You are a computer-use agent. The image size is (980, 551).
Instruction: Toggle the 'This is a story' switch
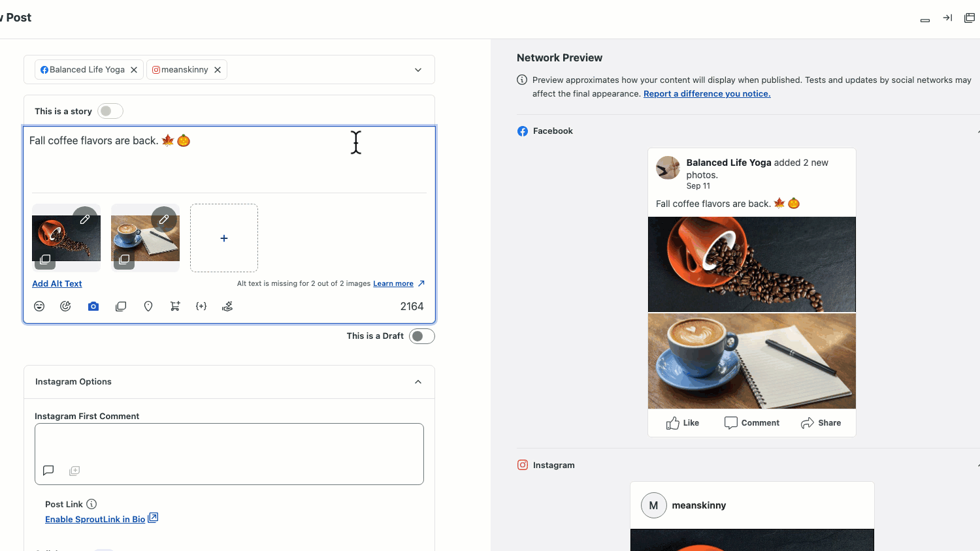(x=110, y=111)
